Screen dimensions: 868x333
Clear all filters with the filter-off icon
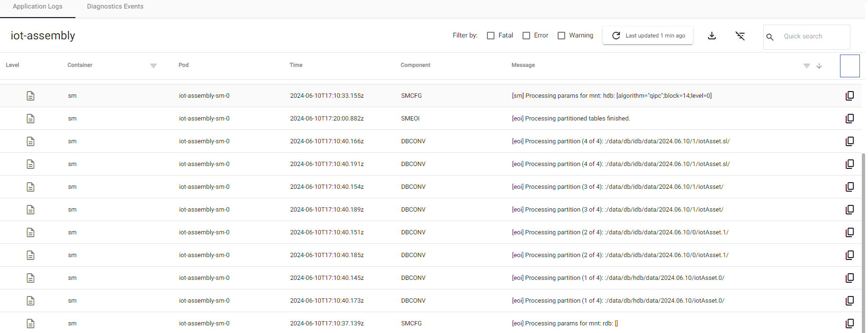(740, 36)
